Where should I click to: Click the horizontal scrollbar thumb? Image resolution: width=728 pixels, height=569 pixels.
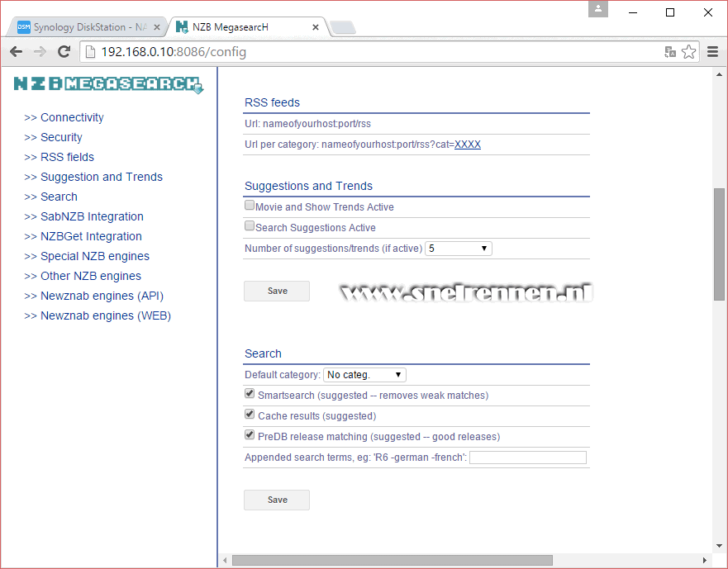(x=393, y=560)
